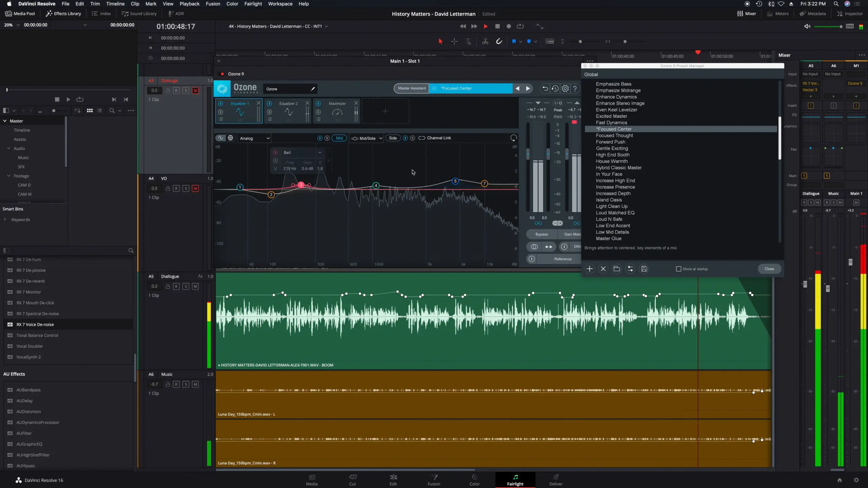Add new preset with plus icon
The image size is (868, 488).
590,269
